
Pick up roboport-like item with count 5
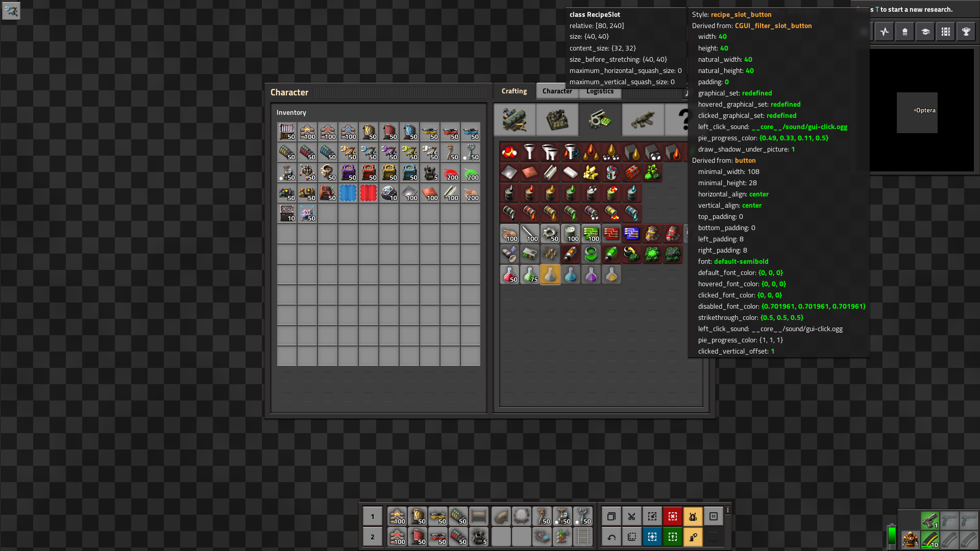point(430,172)
